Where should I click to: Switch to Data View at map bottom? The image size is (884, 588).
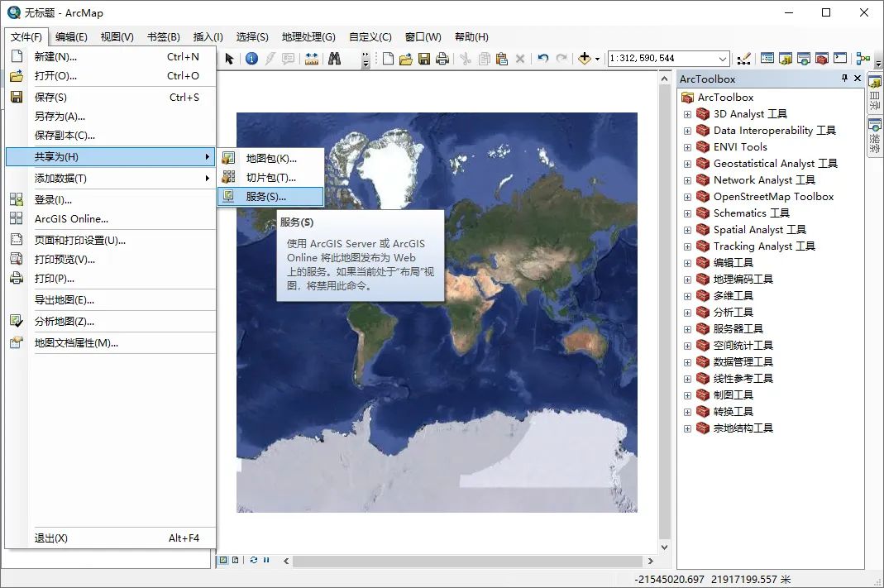point(223,561)
